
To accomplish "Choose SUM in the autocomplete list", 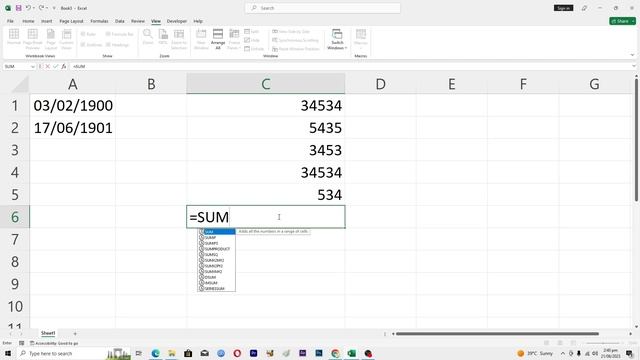I will (216, 232).
